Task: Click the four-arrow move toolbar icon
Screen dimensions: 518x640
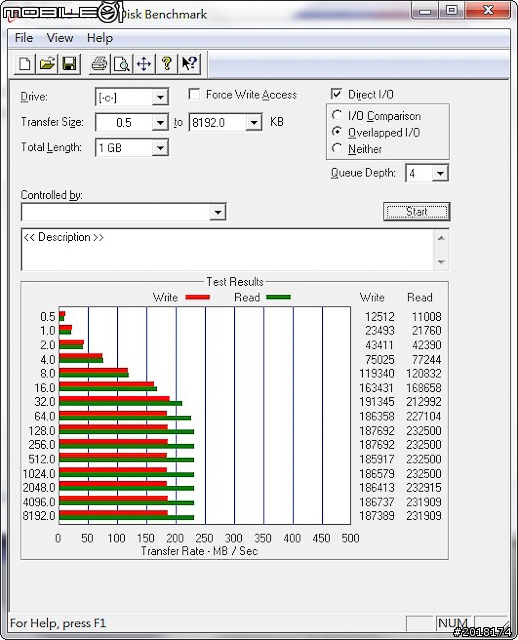Action: pos(144,64)
